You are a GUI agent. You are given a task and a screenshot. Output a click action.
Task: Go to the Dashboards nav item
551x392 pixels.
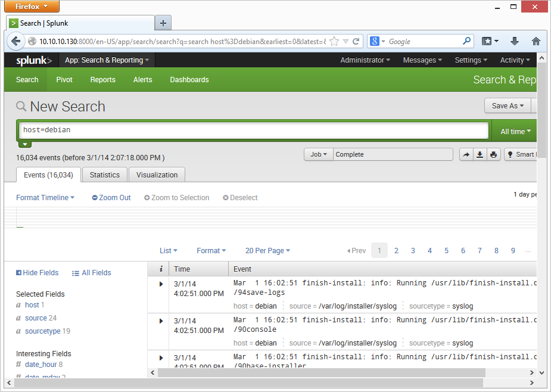tap(189, 80)
